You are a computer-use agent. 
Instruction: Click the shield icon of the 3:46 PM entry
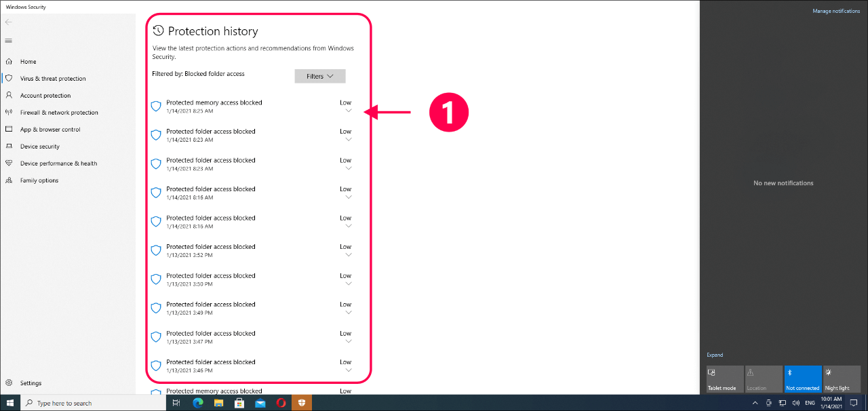click(156, 366)
